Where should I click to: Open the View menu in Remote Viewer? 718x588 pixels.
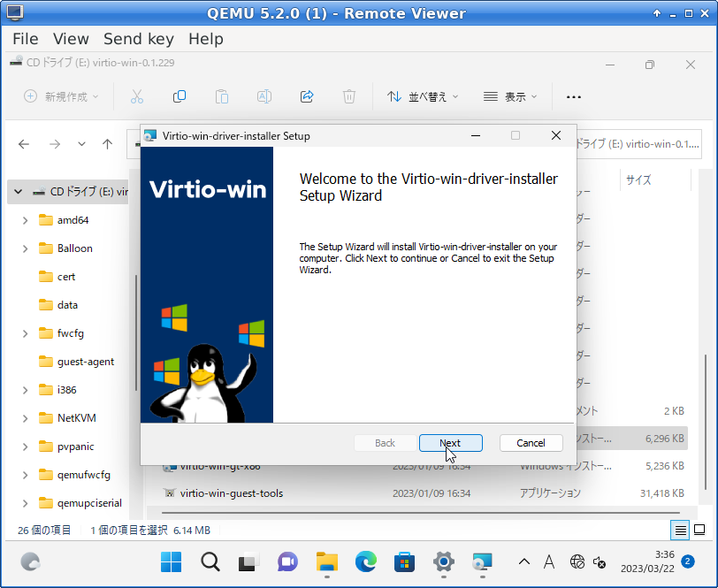71,39
